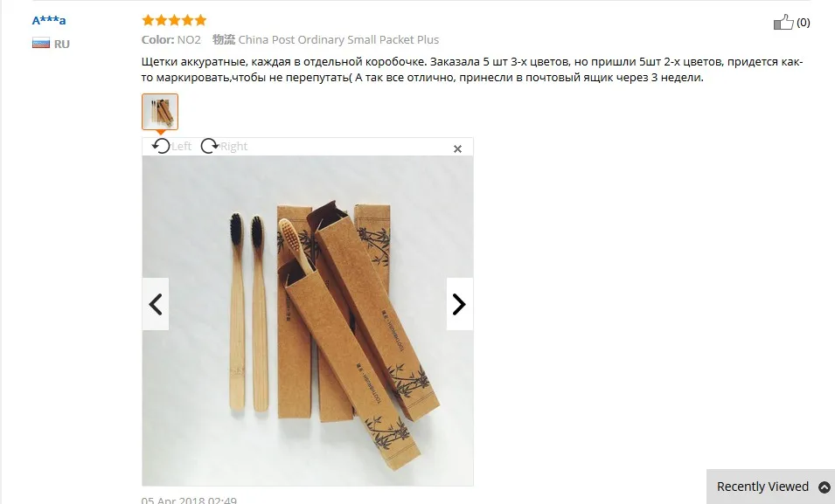Expand the Recently Viewed panel arrow

pos(824,487)
